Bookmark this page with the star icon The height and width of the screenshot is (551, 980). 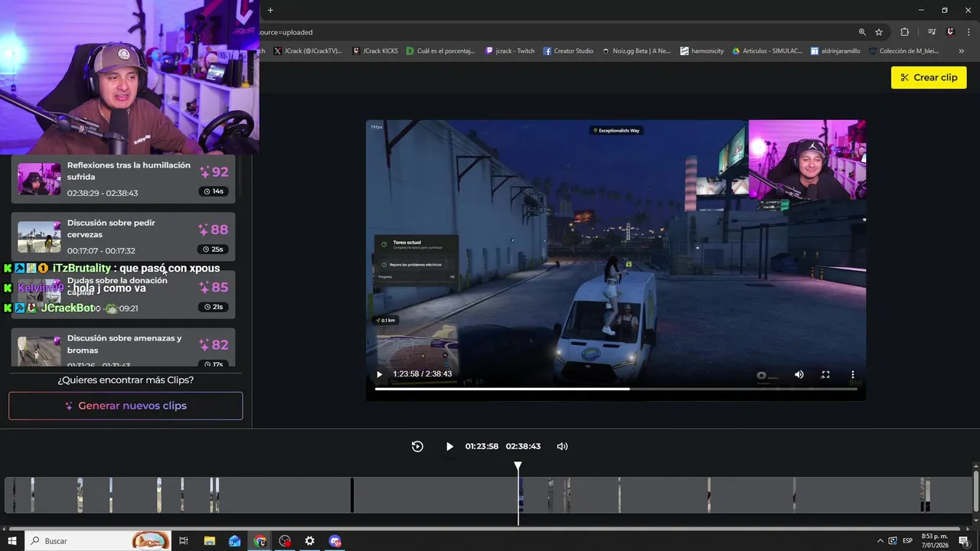(879, 32)
